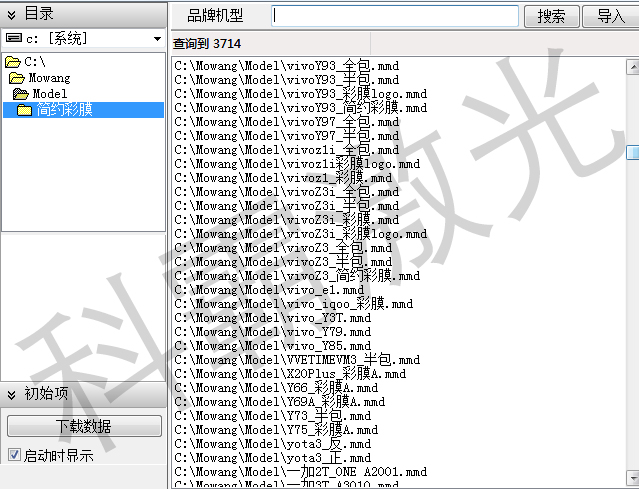Collapse the 初始项 panel section
This screenshot has height=489, width=639.
(12, 394)
